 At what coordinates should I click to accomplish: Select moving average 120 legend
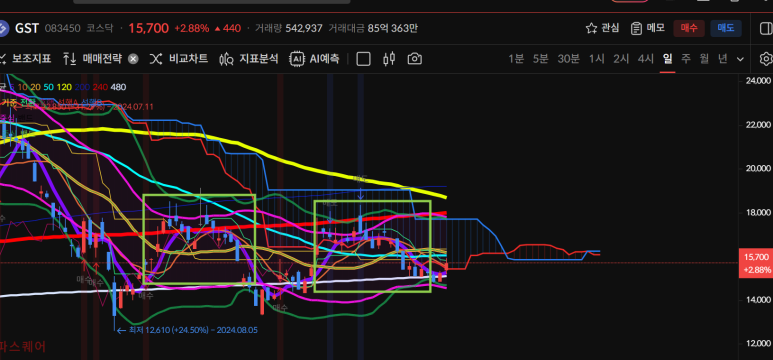click(x=64, y=87)
